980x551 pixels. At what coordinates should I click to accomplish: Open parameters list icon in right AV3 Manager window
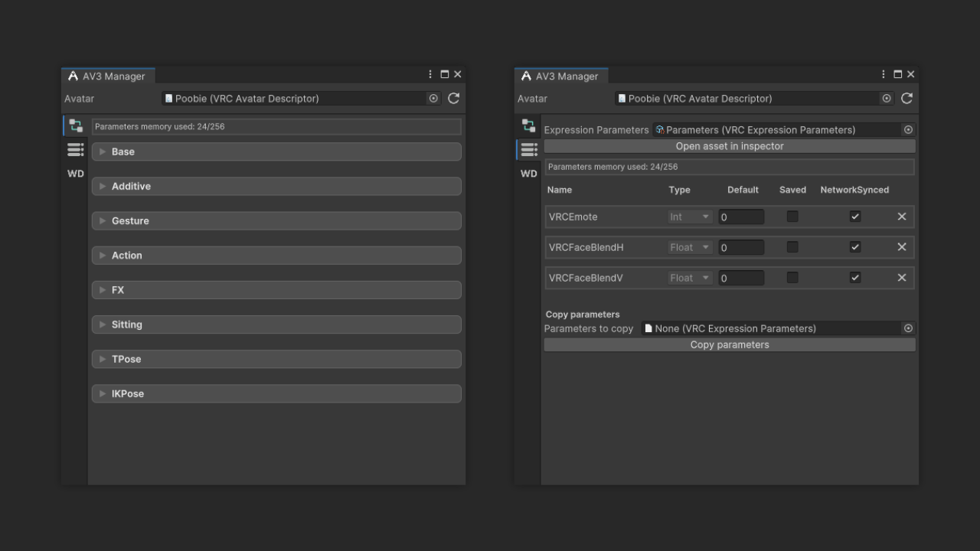(x=528, y=149)
